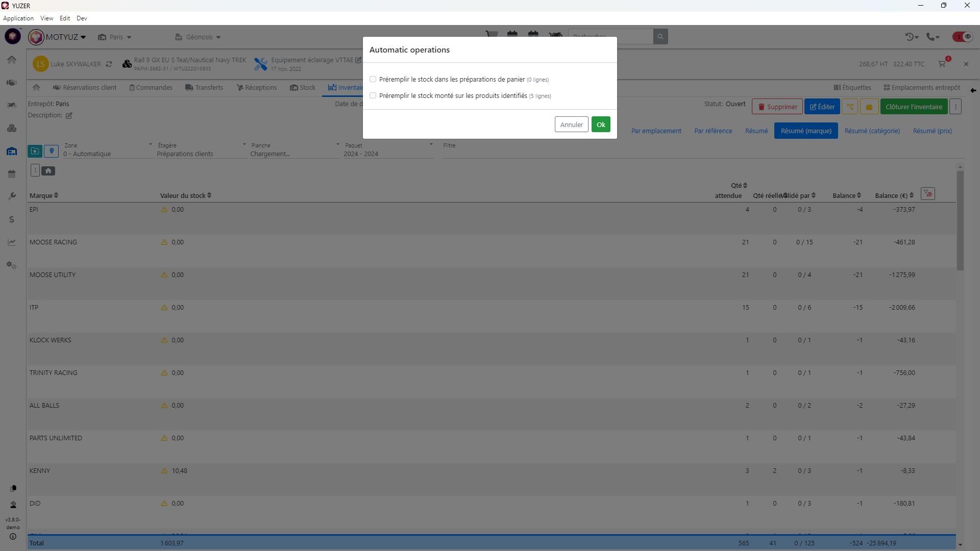Click the Filtre input field
The height and width of the screenshot is (551, 980).
[699, 152]
